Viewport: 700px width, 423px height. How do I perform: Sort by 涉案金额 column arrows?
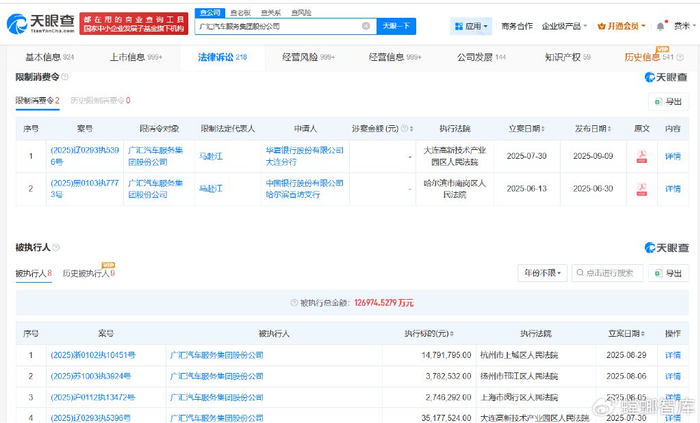411,129
